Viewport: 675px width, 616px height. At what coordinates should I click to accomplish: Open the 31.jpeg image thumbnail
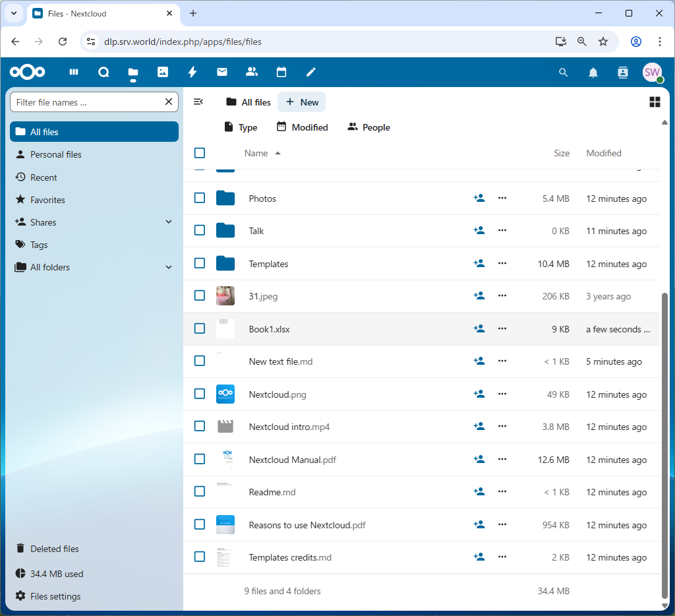(225, 295)
